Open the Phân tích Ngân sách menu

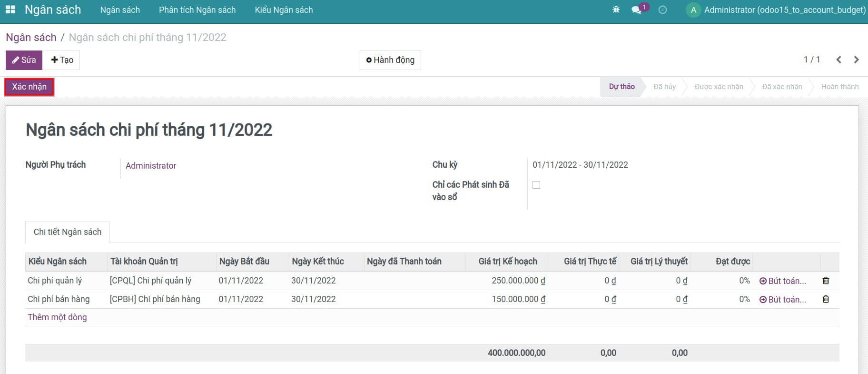pyautogui.click(x=197, y=10)
